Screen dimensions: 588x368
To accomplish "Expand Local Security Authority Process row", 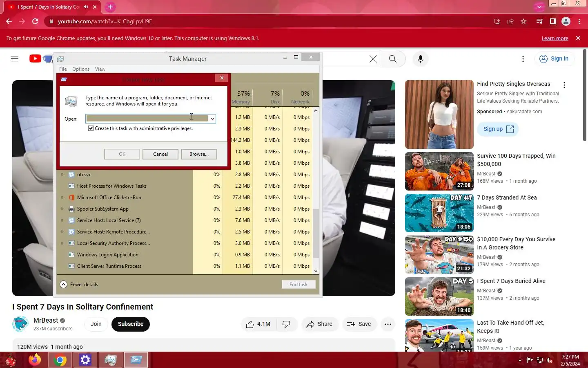I will click(62, 243).
